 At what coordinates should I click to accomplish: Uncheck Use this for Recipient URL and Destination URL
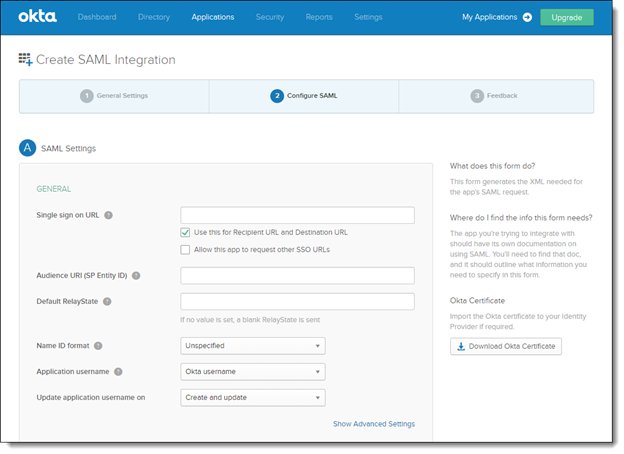(x=185, y=232)
